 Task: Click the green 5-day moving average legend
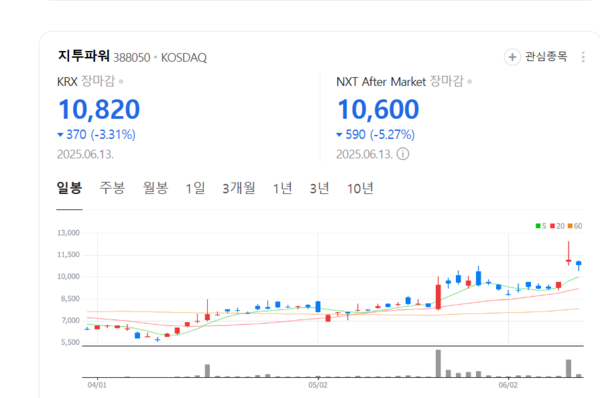click(541, 226)
